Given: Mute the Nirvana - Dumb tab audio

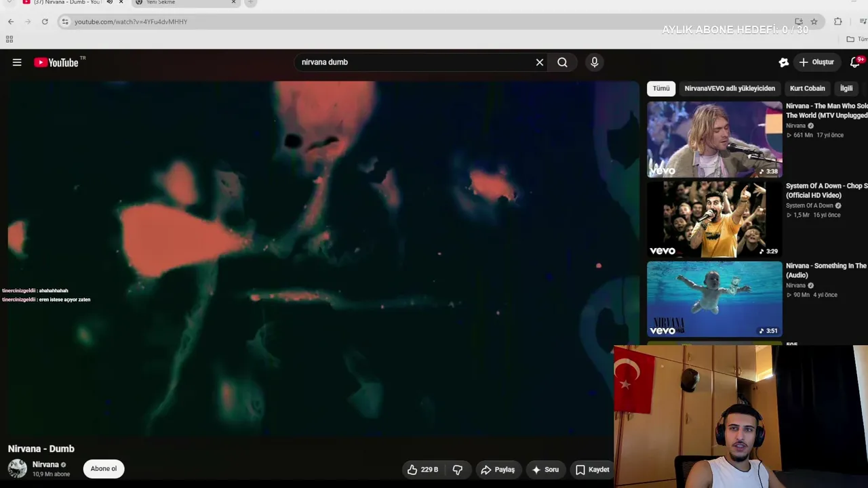Looking at the screenshot, I should [x=109, y=3].
